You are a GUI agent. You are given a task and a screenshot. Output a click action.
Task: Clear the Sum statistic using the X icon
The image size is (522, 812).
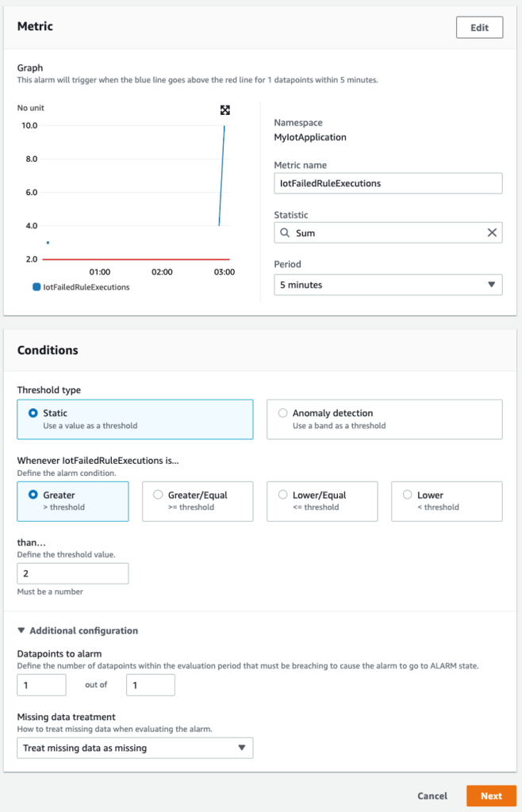click(491, 232)
